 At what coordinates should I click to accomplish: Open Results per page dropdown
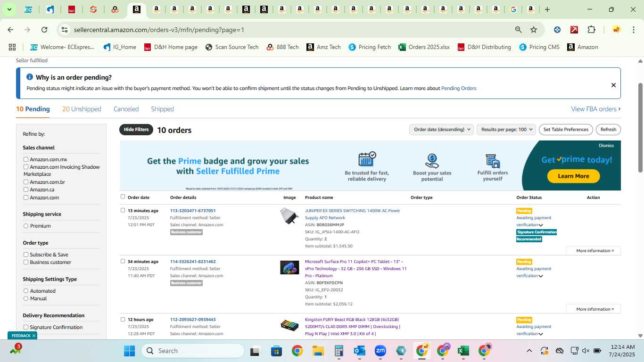point(506,130)
